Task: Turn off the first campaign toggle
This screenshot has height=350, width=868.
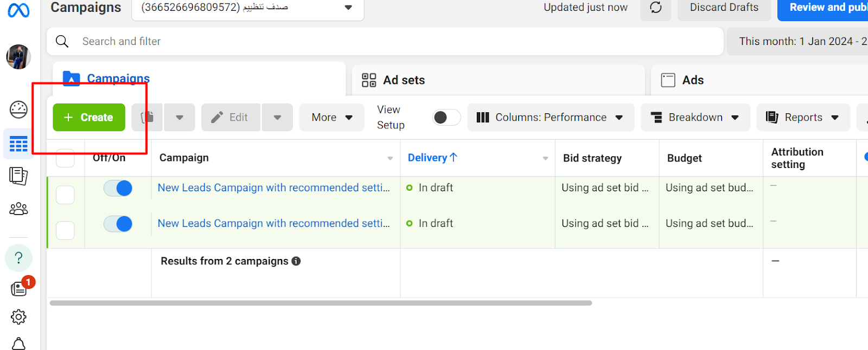Action: (118, 188)
